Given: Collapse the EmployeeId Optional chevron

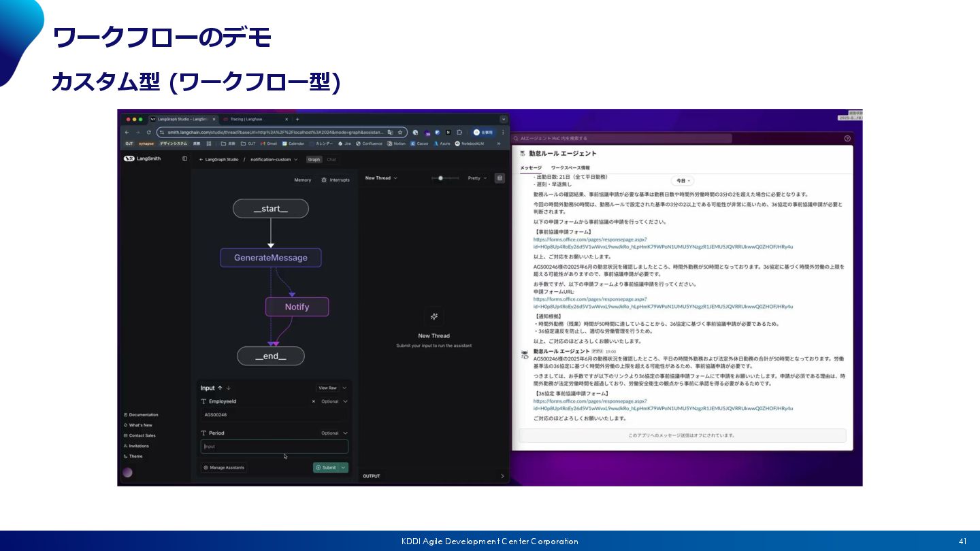Looking at the screenshot, I should pos(345,401).
